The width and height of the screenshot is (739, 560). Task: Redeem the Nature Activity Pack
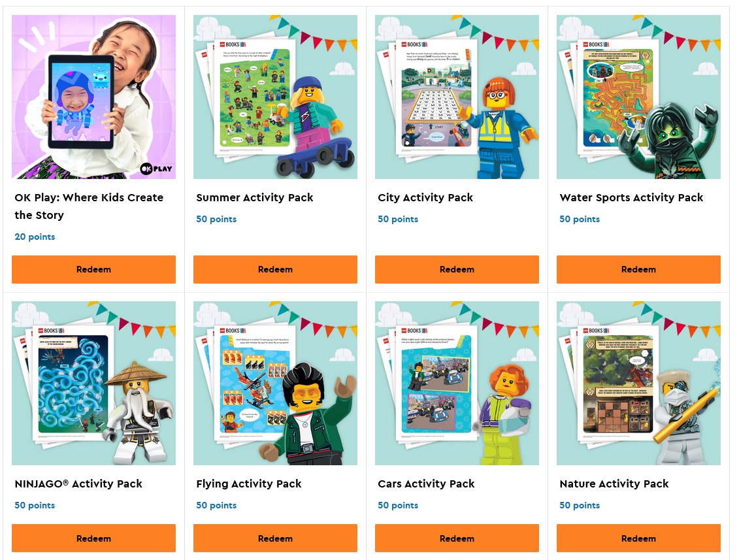638,538
